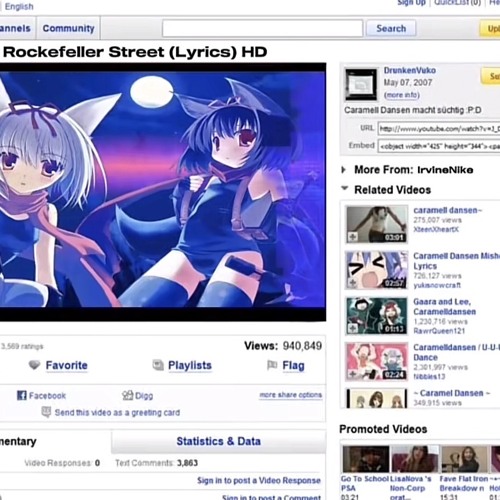Click the Digg share icon

pyautogui.click(x=128, y=395)
